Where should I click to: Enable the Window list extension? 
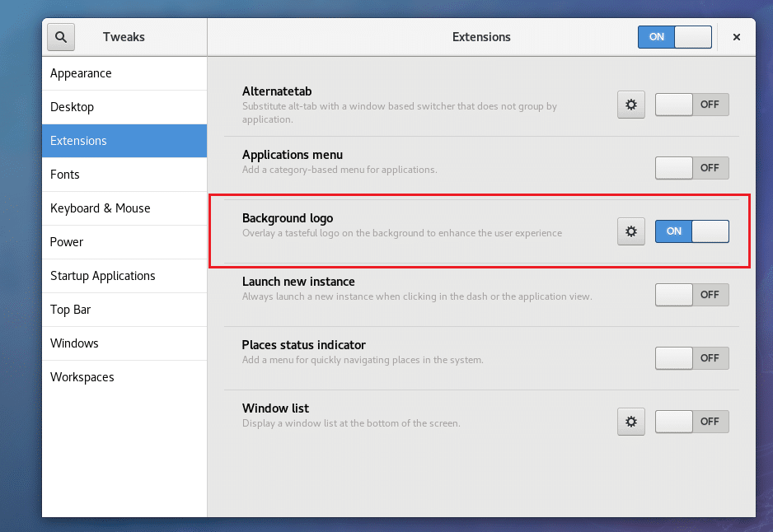(691, 421)
